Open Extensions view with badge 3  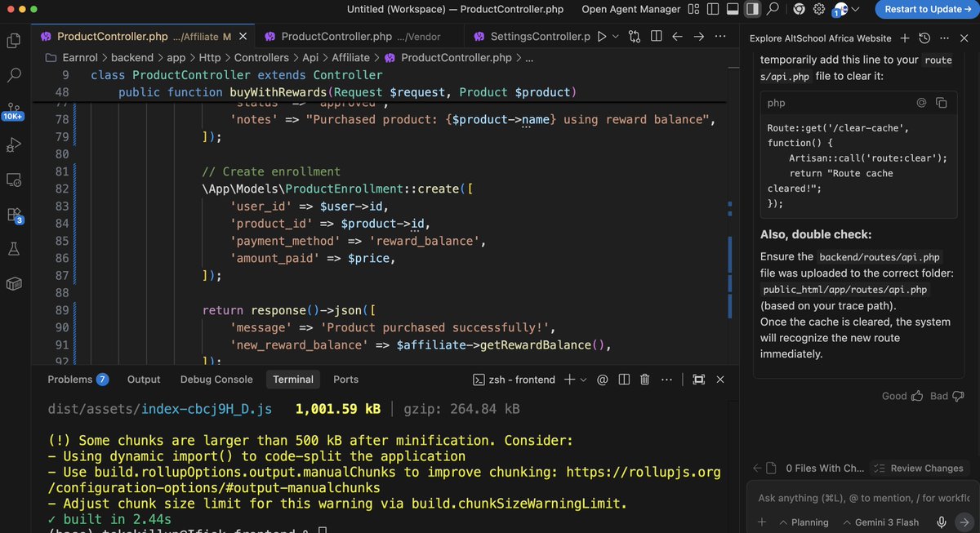(x=14, y=215)
